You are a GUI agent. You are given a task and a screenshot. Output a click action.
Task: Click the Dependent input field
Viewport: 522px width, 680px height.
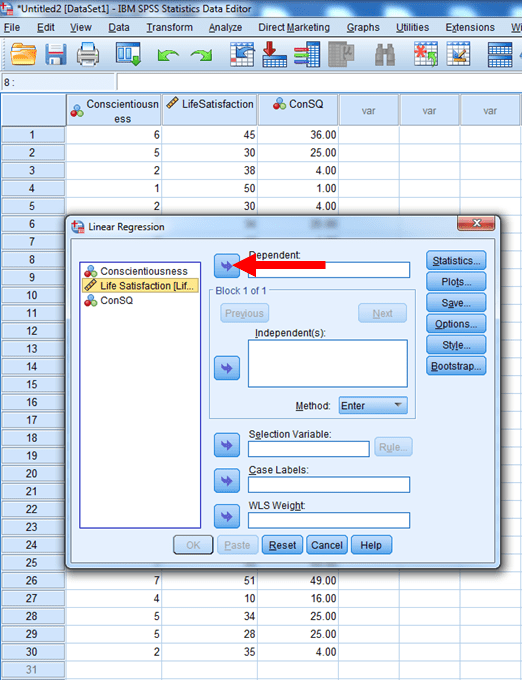point(329,270)
